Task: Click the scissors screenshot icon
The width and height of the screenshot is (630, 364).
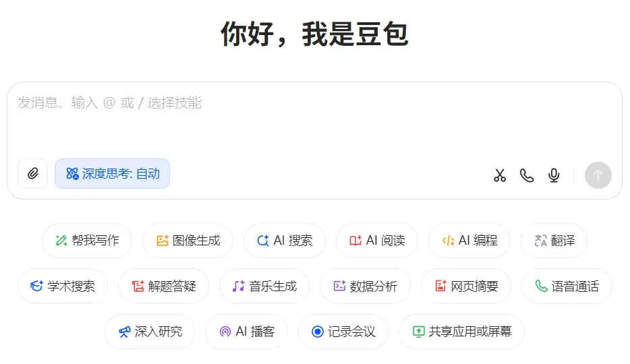Action: coord(499,175)
